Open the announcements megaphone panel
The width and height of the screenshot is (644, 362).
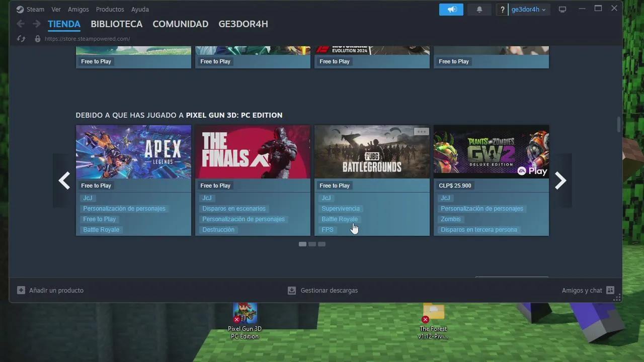click(x=451, y=9)
